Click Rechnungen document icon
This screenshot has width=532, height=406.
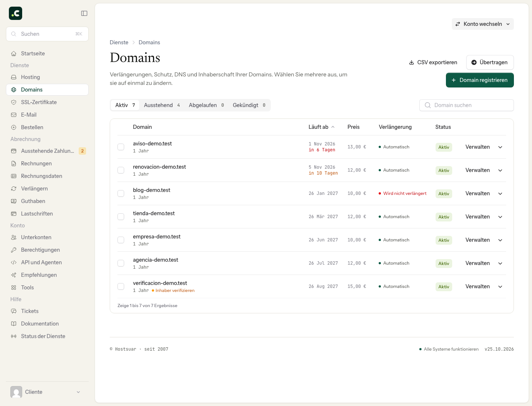pyautogui.click(x=14, y=164)
